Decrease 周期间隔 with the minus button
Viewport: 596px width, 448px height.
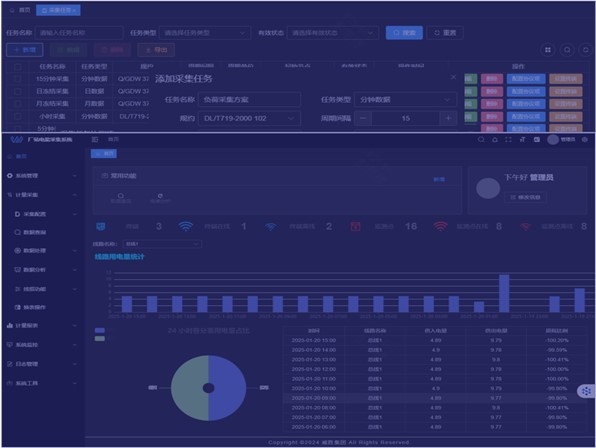click(x=363, y=118)
